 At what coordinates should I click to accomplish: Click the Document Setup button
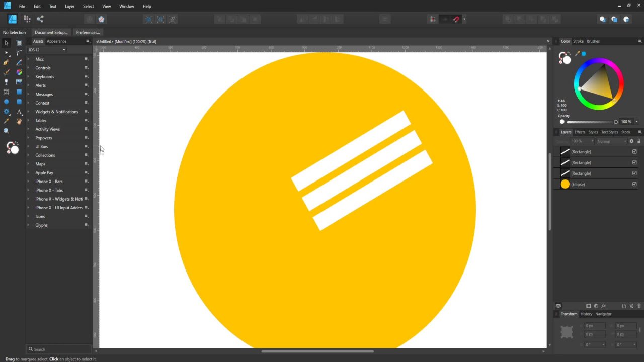51,32
